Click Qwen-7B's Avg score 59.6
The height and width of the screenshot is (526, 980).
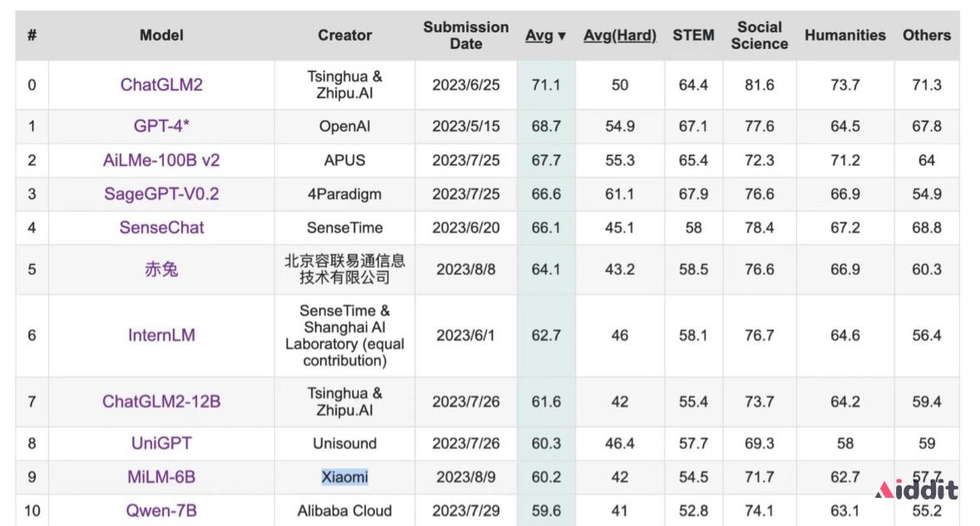coord(545,511)
